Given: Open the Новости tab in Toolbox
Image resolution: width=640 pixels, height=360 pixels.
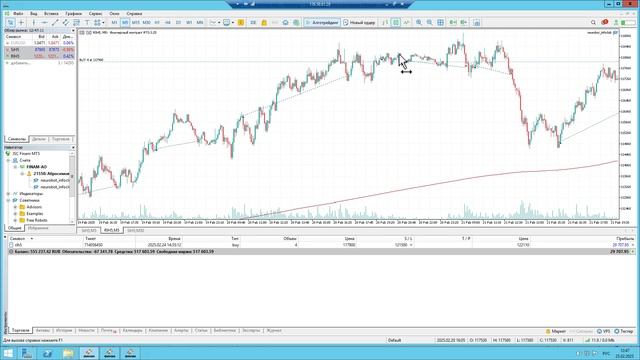Looking at the screenshot, I should (x=86, y=331).
